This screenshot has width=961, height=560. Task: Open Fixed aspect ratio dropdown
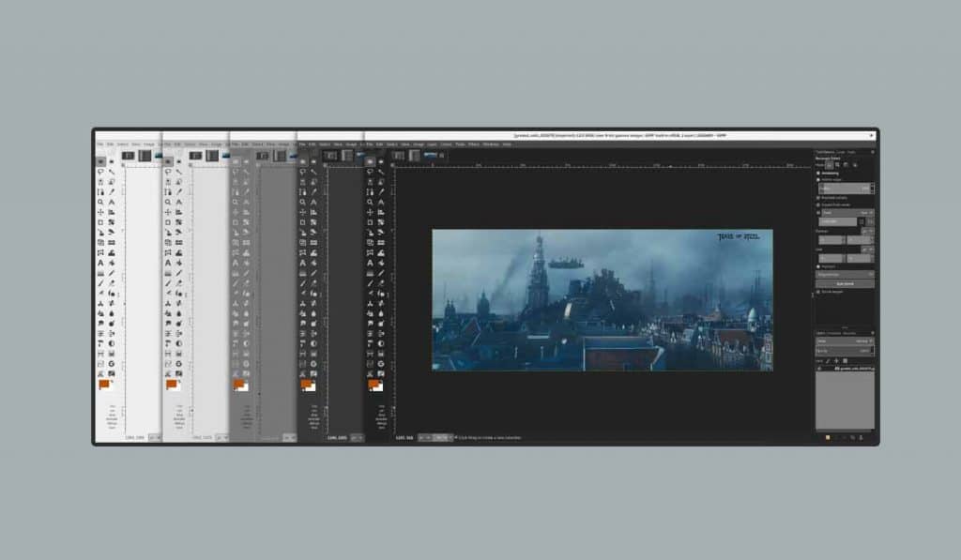point(848,213)
